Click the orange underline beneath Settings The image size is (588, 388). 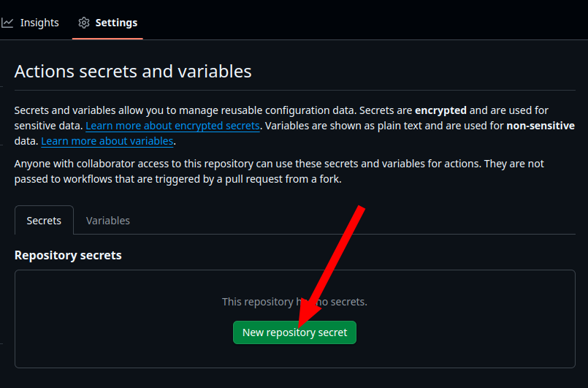(107, 39)
